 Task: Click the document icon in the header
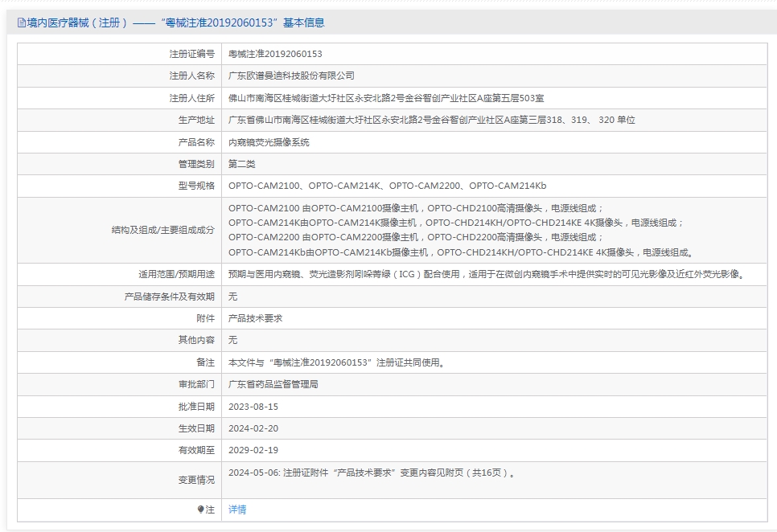pyautogui.click(x=22, y=23)
